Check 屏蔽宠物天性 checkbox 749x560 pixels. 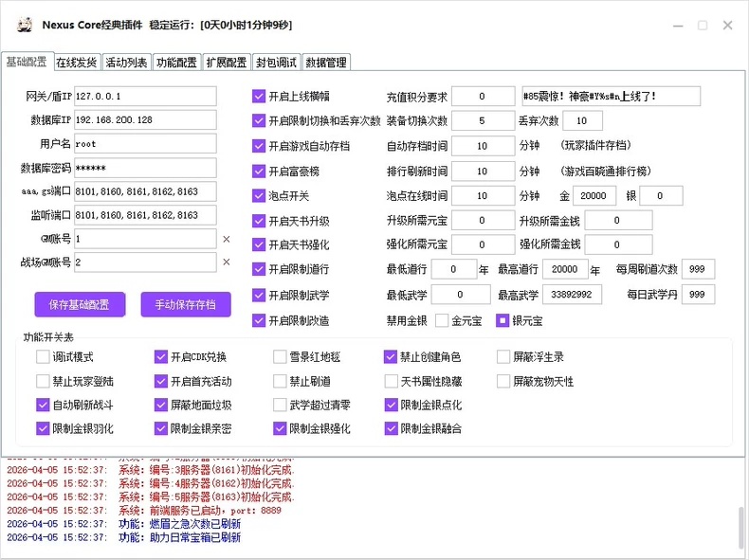(503, 381)
